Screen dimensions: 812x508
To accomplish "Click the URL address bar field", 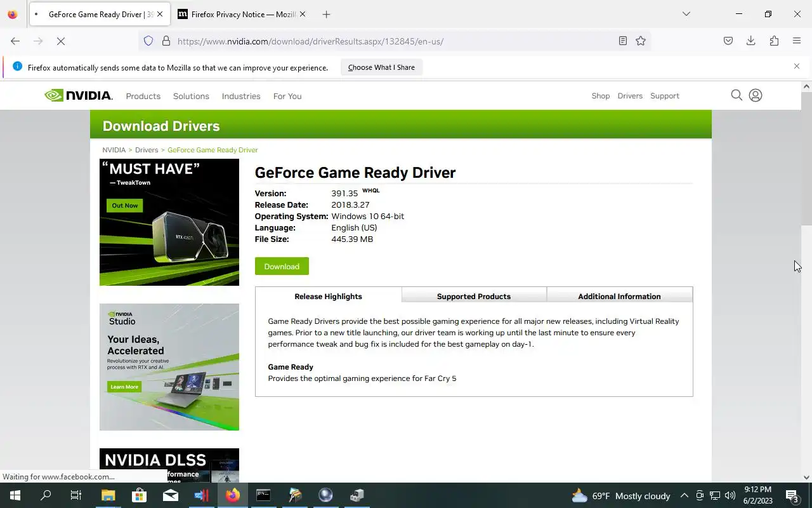I will click(x=393, y=41).
